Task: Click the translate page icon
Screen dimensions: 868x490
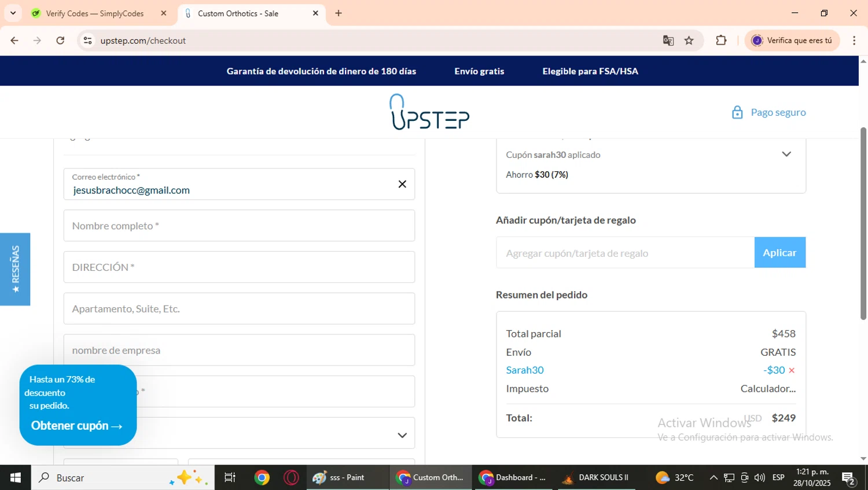Action: [x=668, y=40]
